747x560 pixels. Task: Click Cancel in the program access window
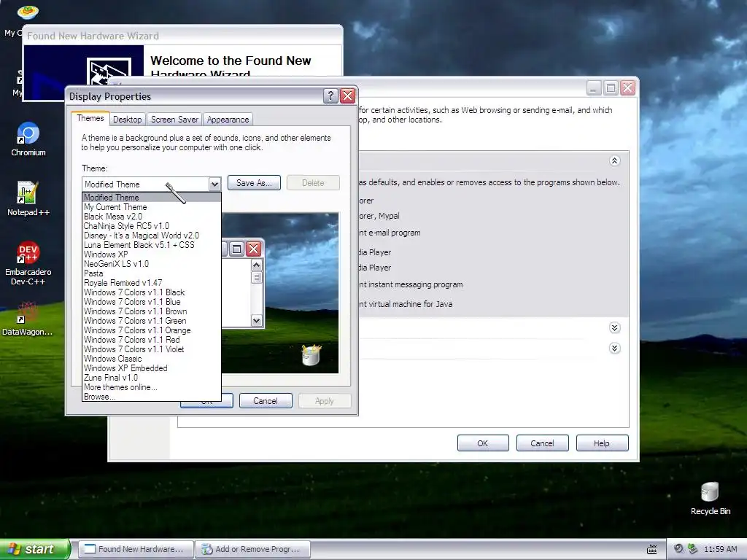542,443
